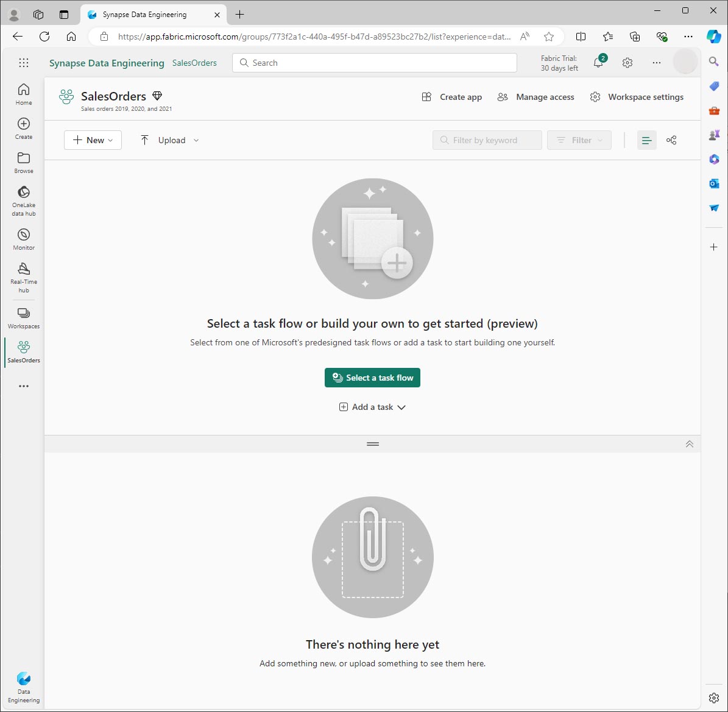The width and height of the screenshot is (728, 712).
Task: Switch to lineage view
Action: [671, 140]
